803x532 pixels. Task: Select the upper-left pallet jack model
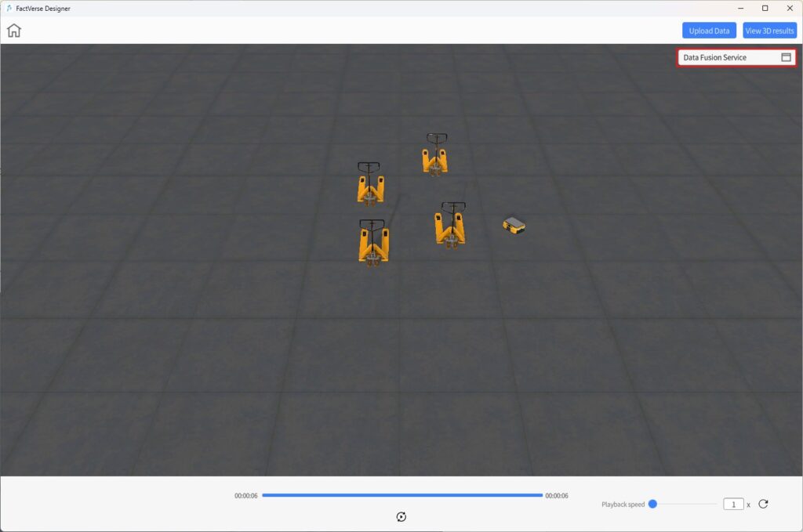[369, 184]
